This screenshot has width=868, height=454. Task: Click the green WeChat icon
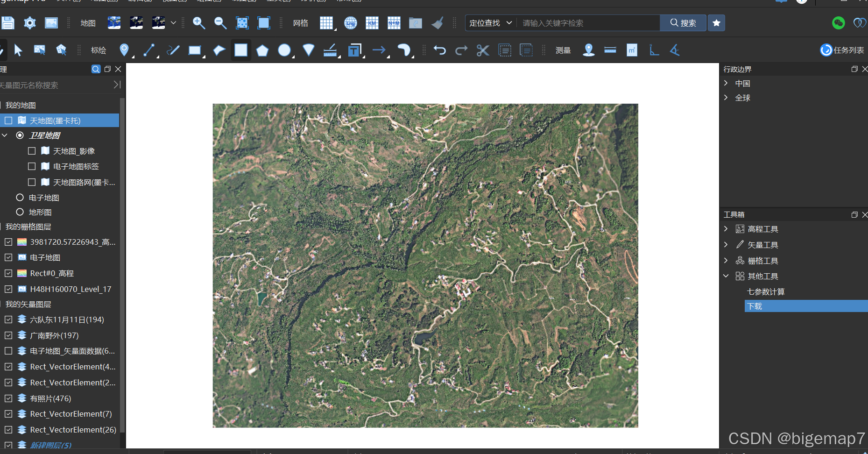click(x=839, y=23)
